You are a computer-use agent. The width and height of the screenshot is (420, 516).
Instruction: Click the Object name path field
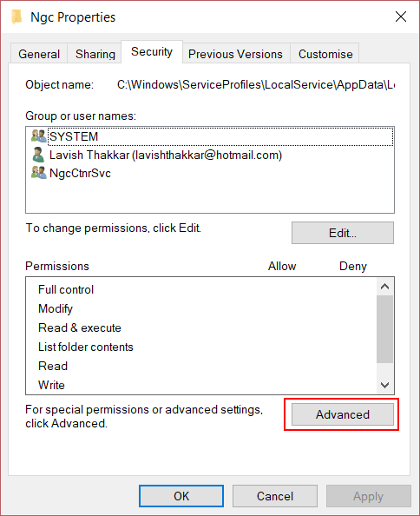point(256,84)
